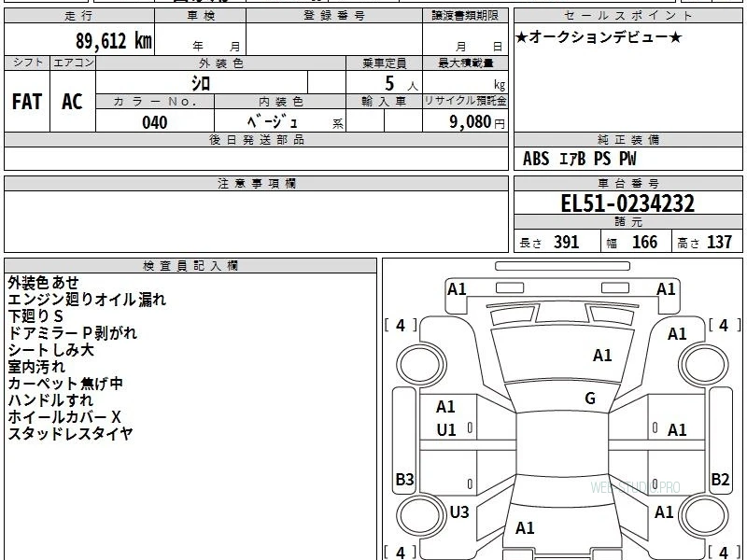Click the length value 長さ 391
This screenshot has height=560, width=747.
549,243
